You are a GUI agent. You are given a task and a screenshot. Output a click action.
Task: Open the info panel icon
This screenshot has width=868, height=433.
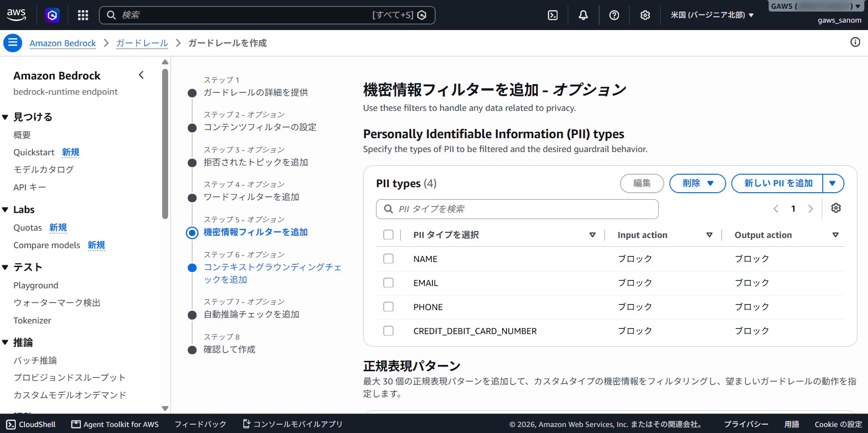(x=856, y=43)
